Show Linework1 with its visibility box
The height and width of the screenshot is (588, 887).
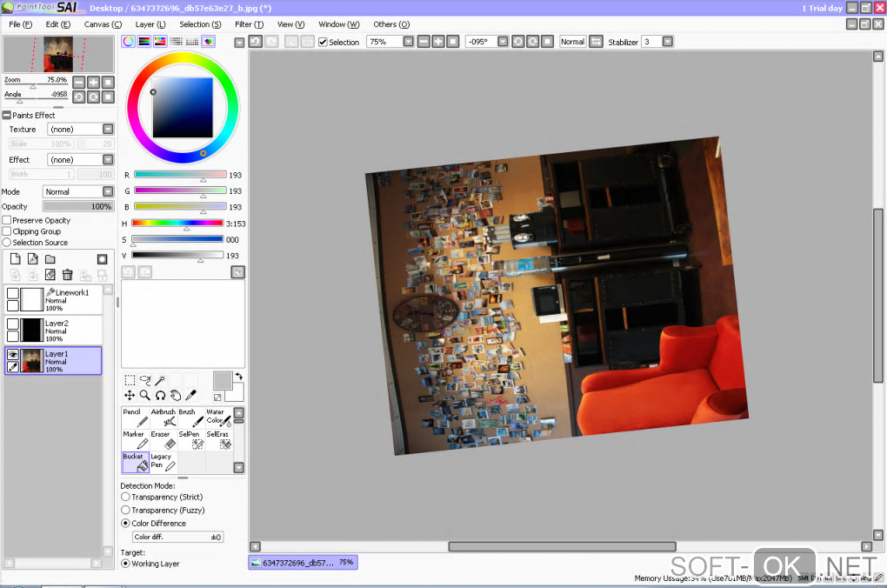click(12, 293)
